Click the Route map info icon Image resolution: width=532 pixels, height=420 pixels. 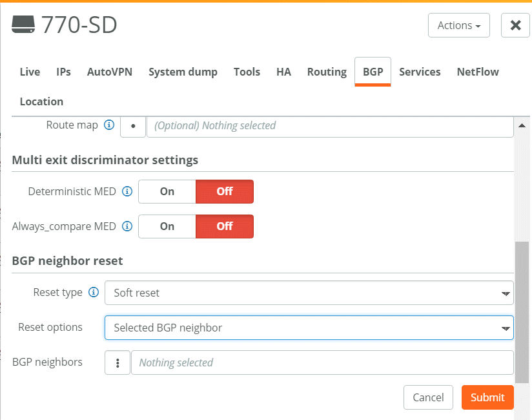tap(109, 125)
